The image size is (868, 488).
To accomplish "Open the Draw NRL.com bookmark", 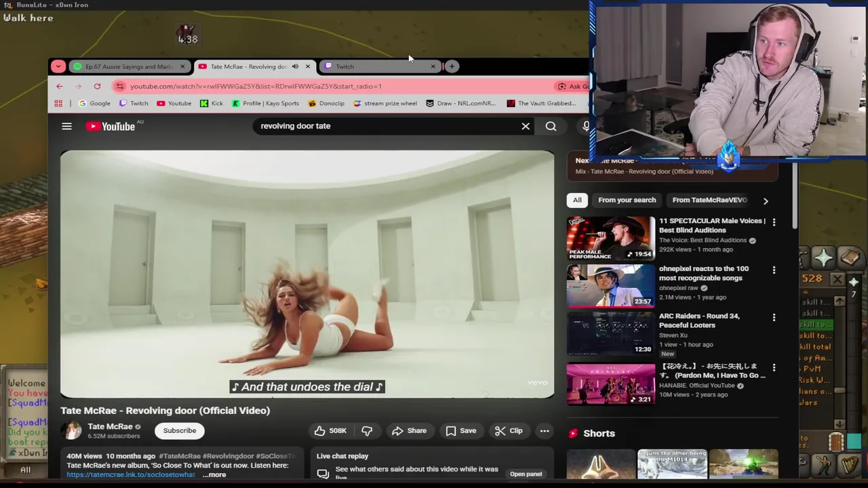I will click(461, 104).
